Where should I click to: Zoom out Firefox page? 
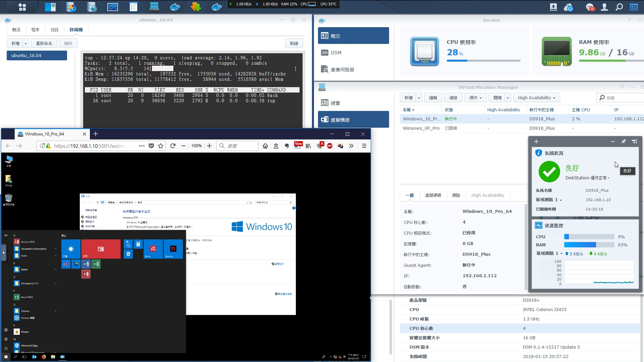[183, 146]
